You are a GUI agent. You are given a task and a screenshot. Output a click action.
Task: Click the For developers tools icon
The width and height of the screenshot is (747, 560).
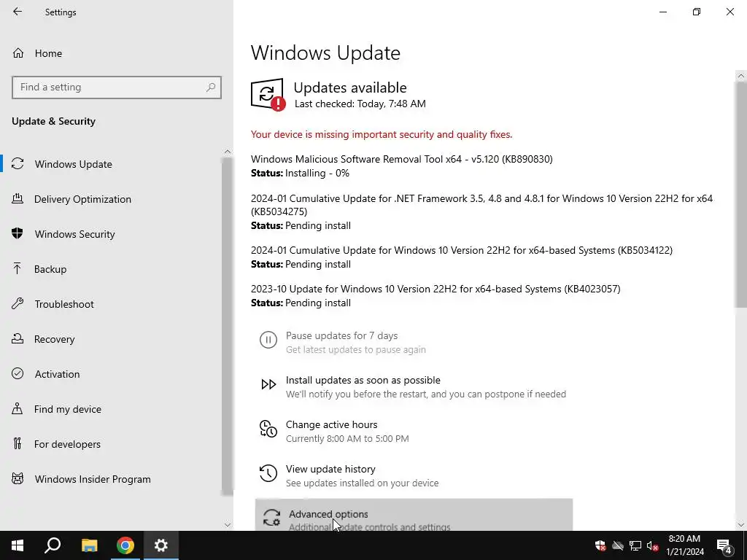coord(18,444)
